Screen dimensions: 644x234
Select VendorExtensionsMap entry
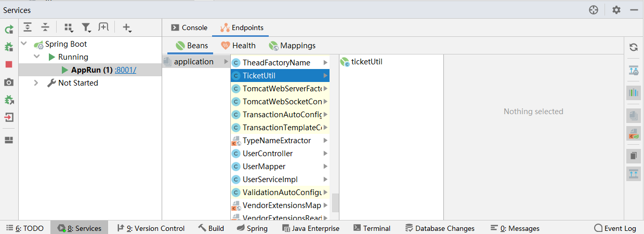pyautogui.click(x=280, y=205)
